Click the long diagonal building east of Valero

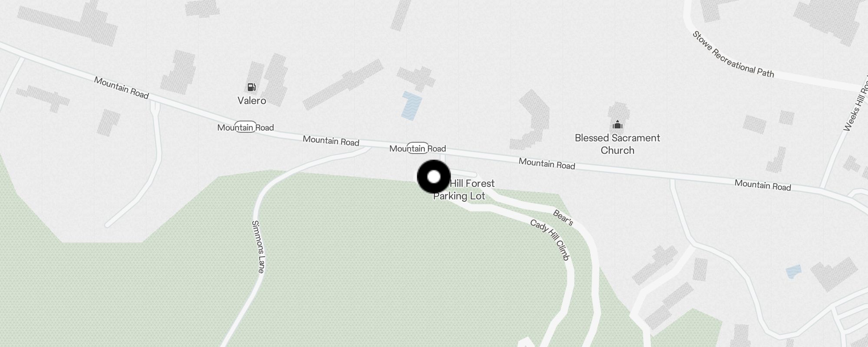pos(343,85)
